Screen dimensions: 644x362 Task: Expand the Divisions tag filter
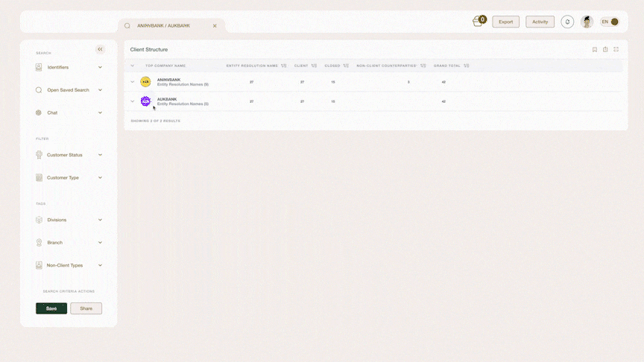(x=100, y=220)
